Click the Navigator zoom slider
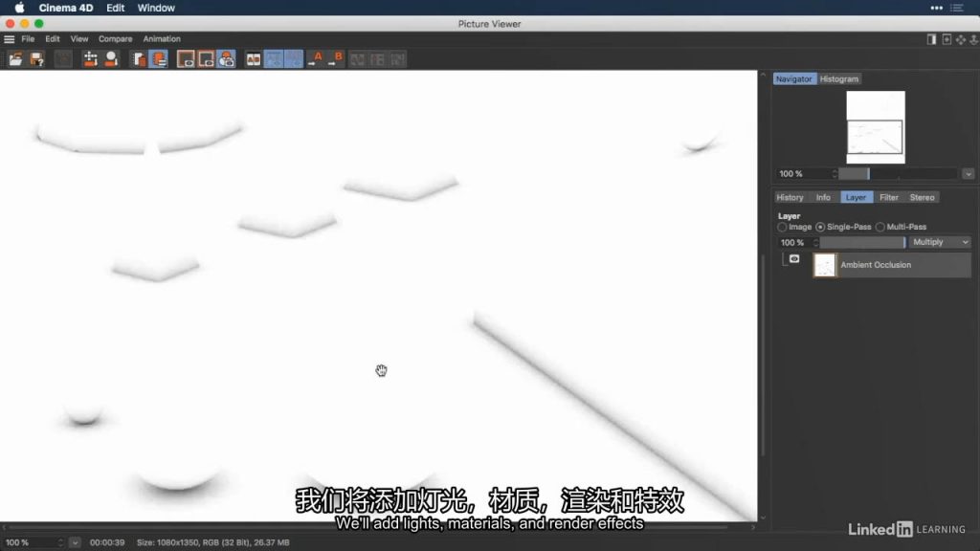Viewport: 980px width, 551px height. (x=898, y=174)
